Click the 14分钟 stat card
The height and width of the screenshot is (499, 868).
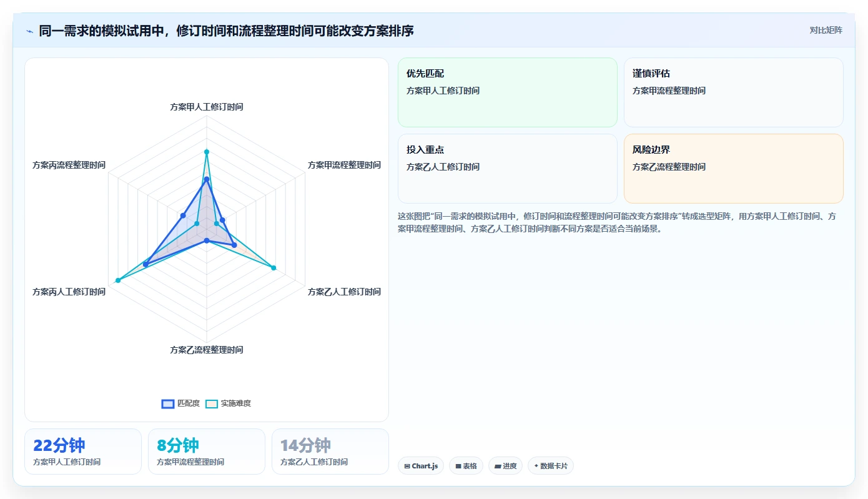pyautogui.click(x=330, y=452)
